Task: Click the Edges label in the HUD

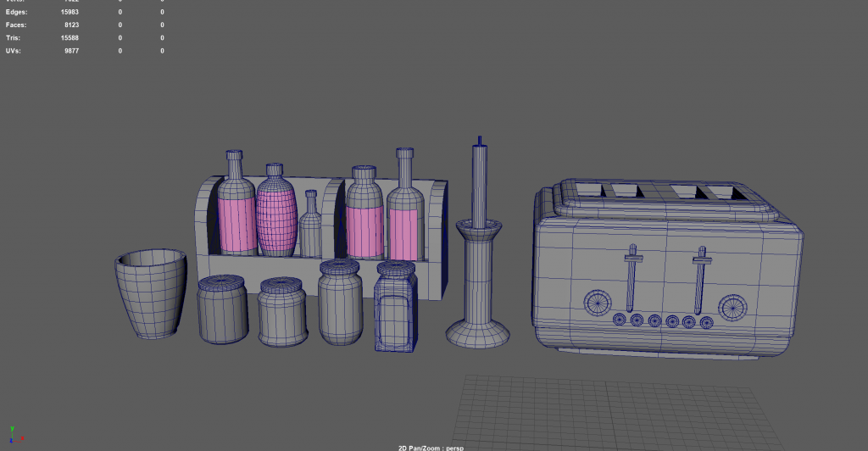Action: (16, 12)
